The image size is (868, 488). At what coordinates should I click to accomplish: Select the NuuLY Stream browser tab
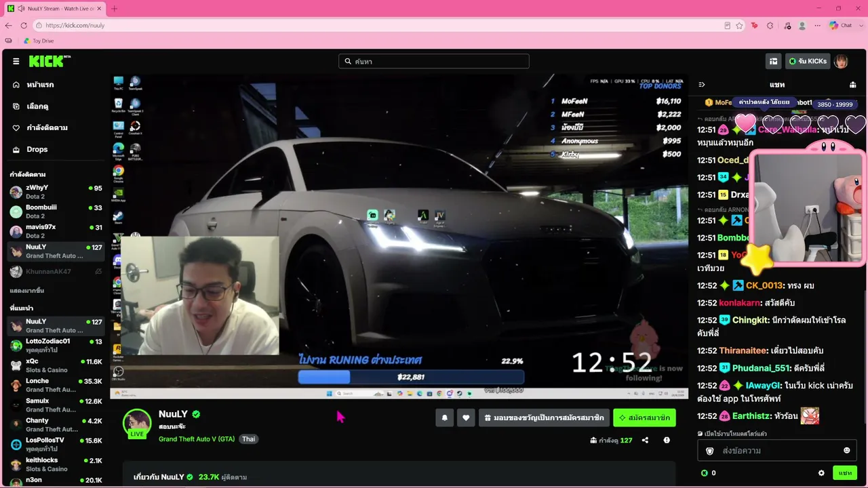(x=55, y=8)
